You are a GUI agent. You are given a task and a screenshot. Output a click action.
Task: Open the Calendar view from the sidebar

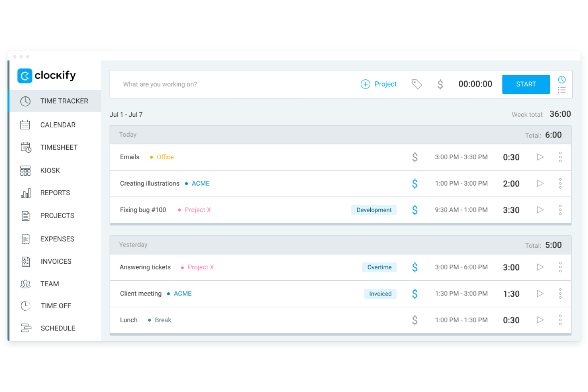58,125
